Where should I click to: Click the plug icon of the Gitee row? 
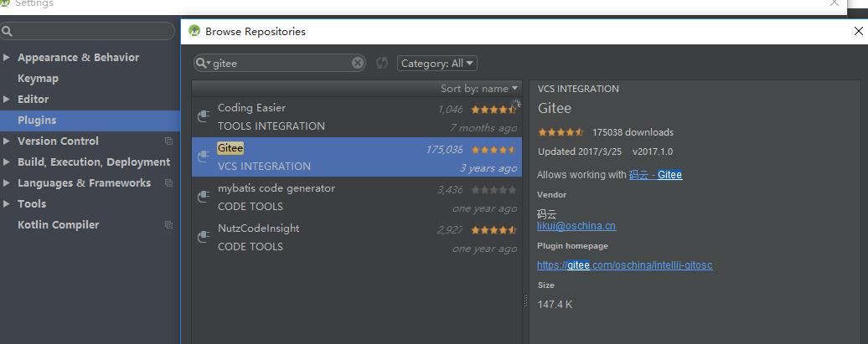pyautogui.click(x=204, y=157)
